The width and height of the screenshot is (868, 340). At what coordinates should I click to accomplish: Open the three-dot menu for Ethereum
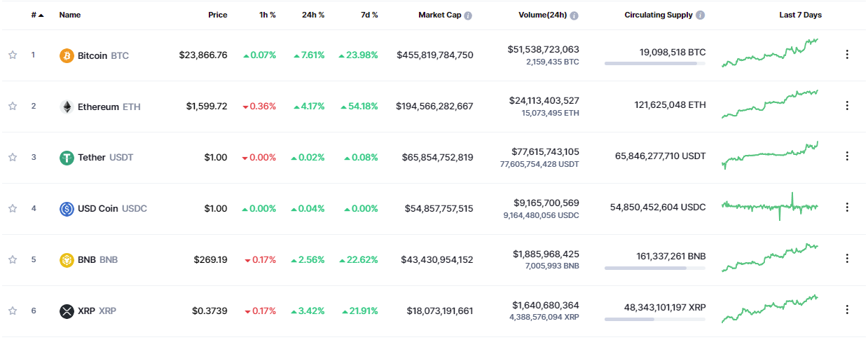pos(847,106)
